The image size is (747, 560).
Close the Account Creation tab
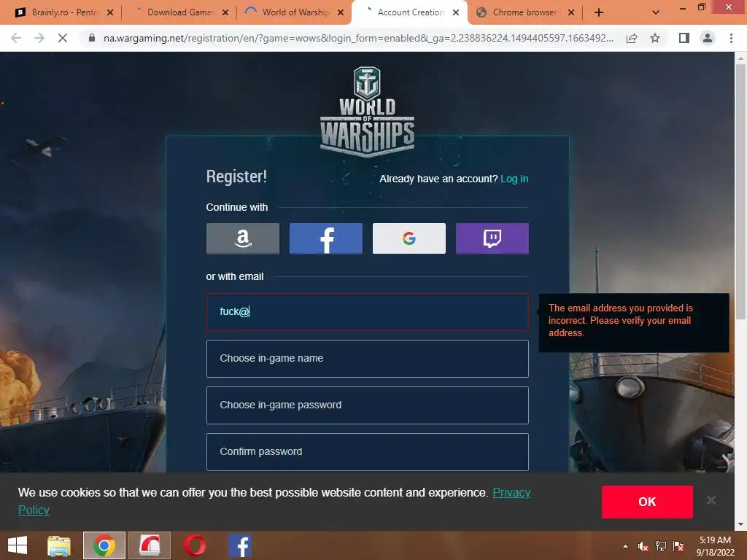[456, 12]
